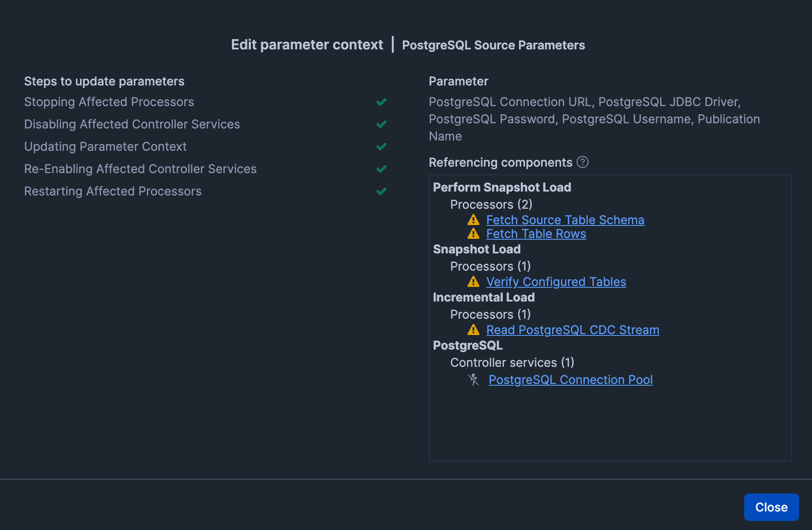Click Processors (1) under Incremental Load
Viewport: 812px width, 530px height.
click(x=490, y=314)
